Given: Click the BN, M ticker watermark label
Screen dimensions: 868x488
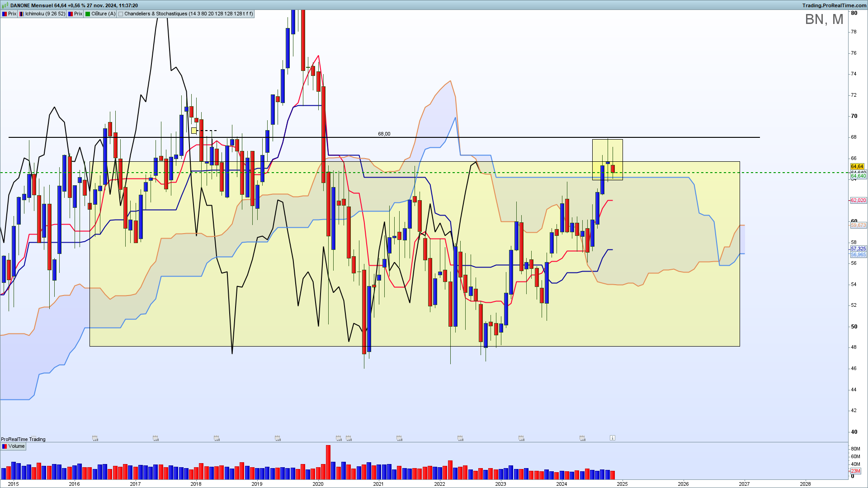Looking at the screenshot, I should [824, 19].
